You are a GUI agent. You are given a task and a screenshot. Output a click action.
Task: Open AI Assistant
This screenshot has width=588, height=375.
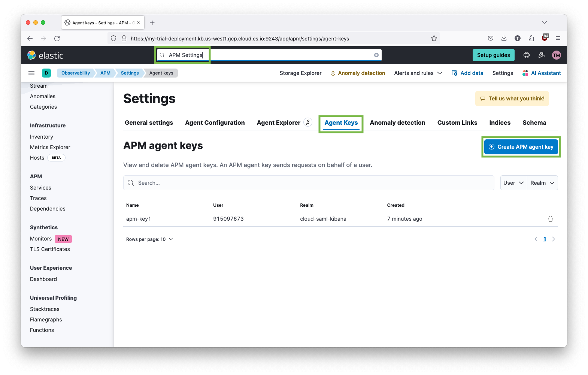coord(542,73)
